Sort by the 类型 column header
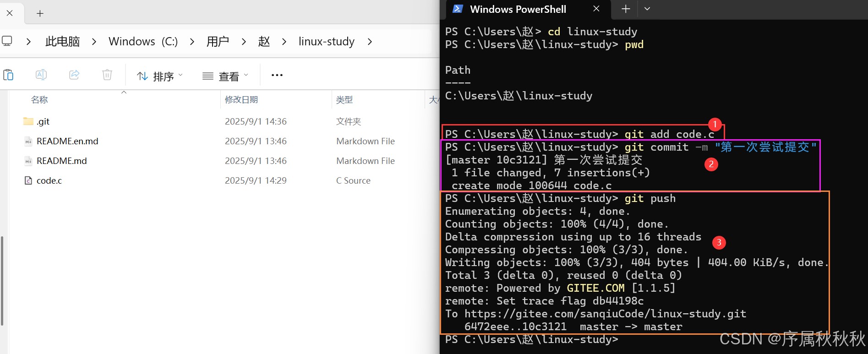This screenshot has width=868, height=354. (344, 100)
